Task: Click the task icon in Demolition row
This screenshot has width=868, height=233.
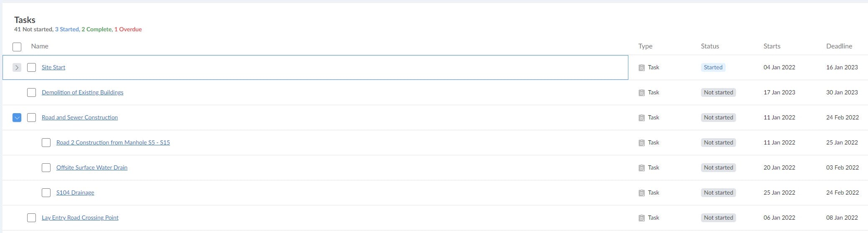Action: point(642,93)
